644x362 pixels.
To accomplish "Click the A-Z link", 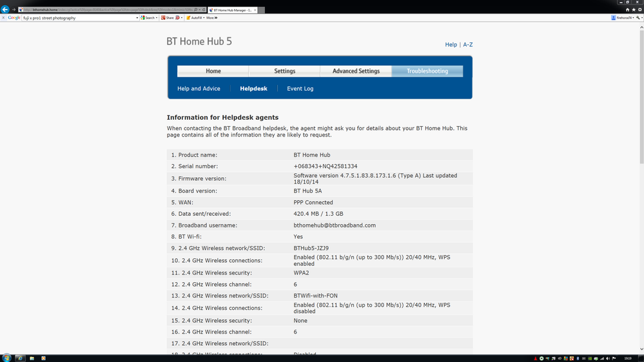I will [x=468, y=44].
